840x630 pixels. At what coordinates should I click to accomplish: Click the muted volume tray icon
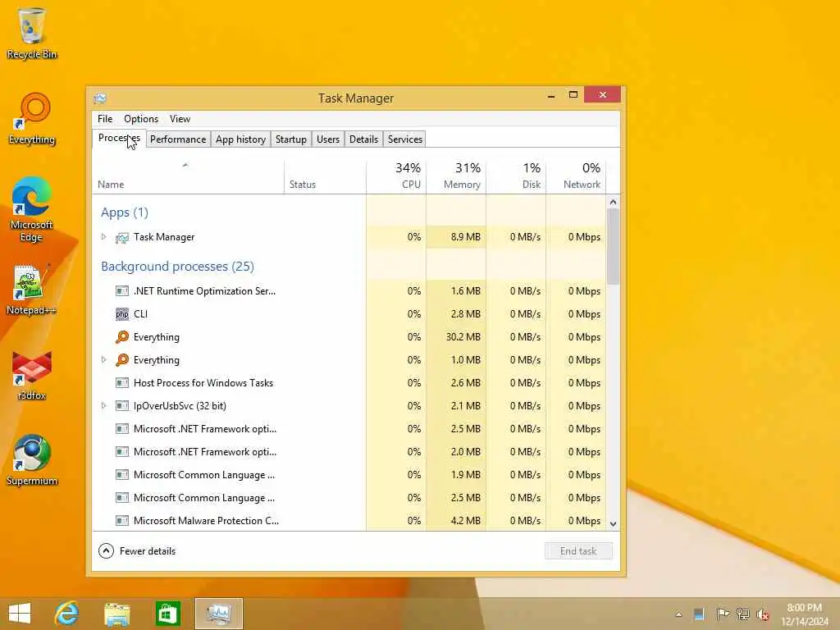coord(763,614)
